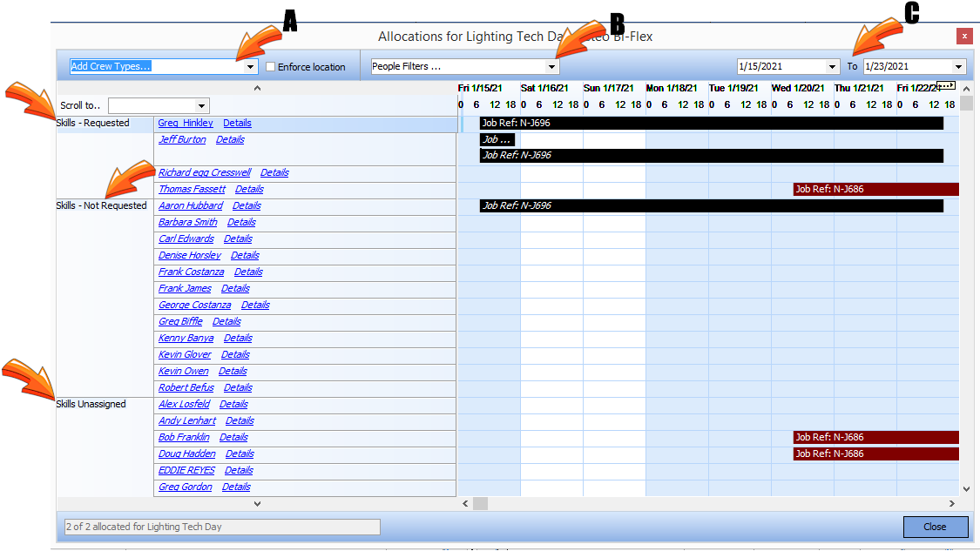Screen dimensions: 980x551
Task: Click the collapse up arrow above crew list
Action: 256,88
